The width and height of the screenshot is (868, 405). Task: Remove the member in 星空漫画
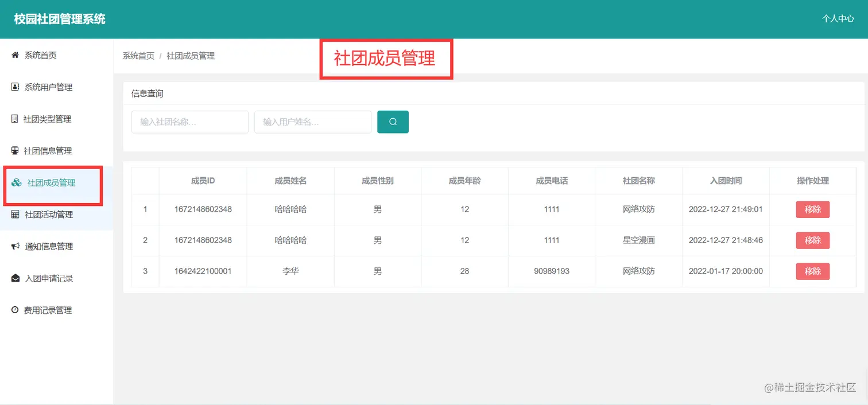(x=813, y=240)
